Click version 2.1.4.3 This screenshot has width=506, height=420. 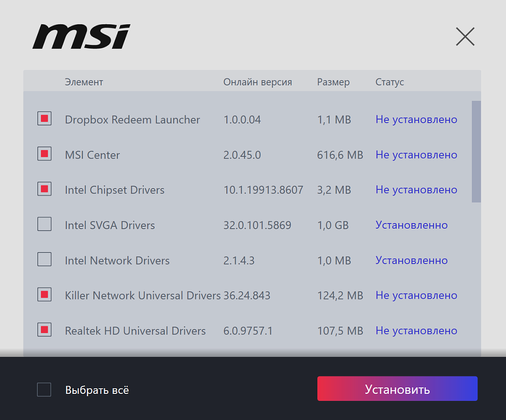pos(239,260)
